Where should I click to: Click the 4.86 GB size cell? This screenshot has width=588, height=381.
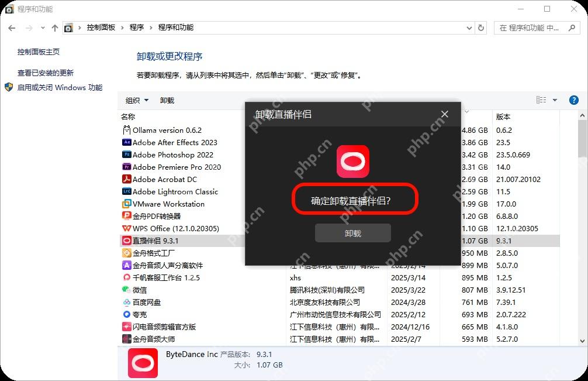pos(475,131)
